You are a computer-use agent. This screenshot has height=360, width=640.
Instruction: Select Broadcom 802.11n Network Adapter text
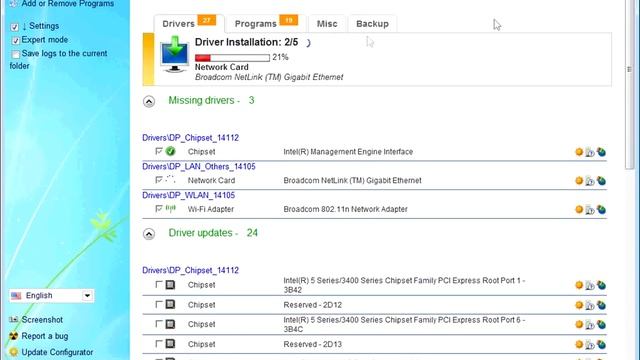[x=345, y=209]
